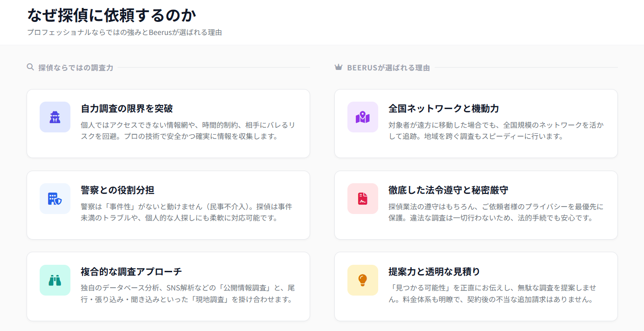The width and height of the screenshot is (644, 331).
Task: Click the 提案力と透明な見積り title
Action: pyautogui.click(x=434, y=271)
